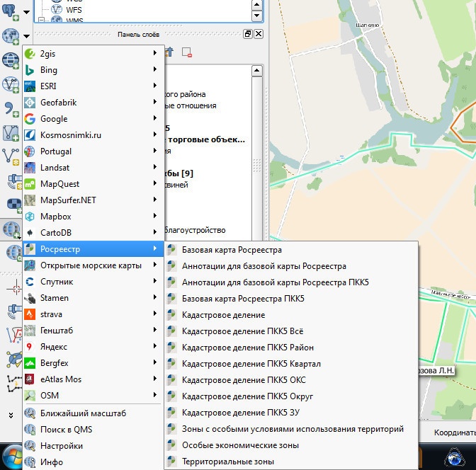The image size is (476, 470).
Task: Open dropdown next to add WMS layer icon
Action: 27,36
